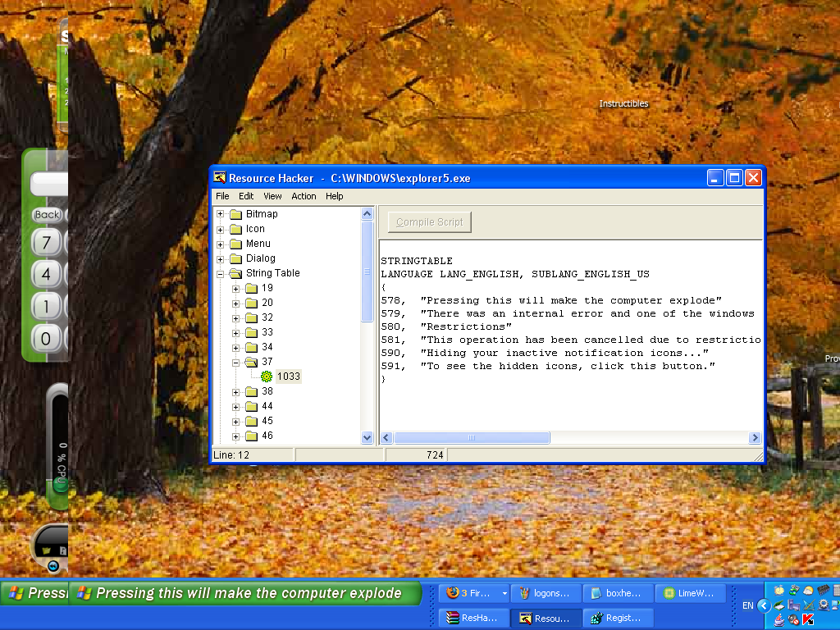Image resolution: width=840 pixels, height=630 pixels.
Task: Click the line 578 'Pressing this will make' string
Action: pos(571,300)
